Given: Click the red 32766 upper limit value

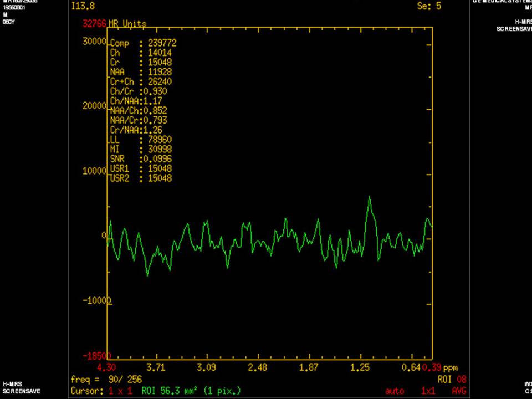Looking at the screenshot, I should 94,23.
